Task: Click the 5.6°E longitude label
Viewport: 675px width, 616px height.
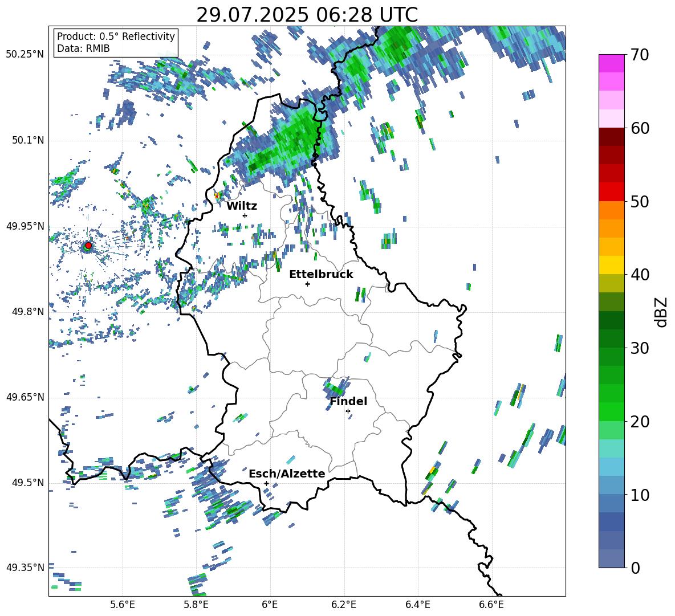Action: coord(123,605)
